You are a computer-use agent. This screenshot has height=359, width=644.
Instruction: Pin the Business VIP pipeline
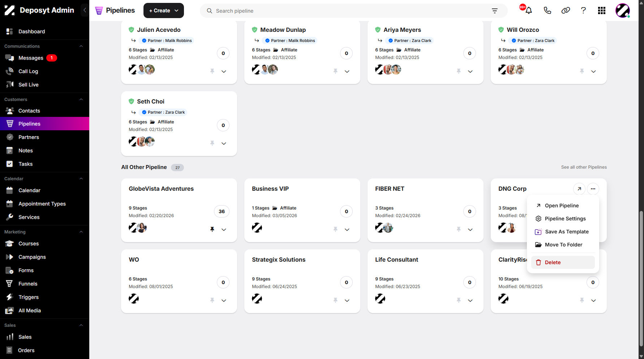coord(335,229)
